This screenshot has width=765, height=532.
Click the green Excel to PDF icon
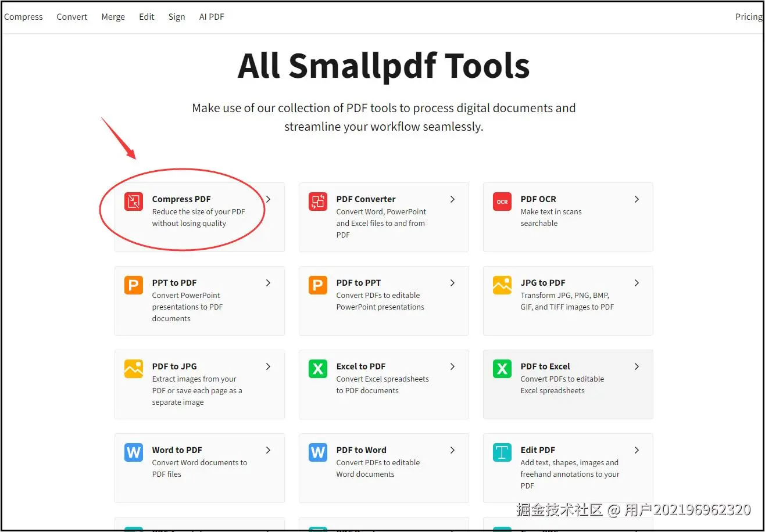pos(318,369)
